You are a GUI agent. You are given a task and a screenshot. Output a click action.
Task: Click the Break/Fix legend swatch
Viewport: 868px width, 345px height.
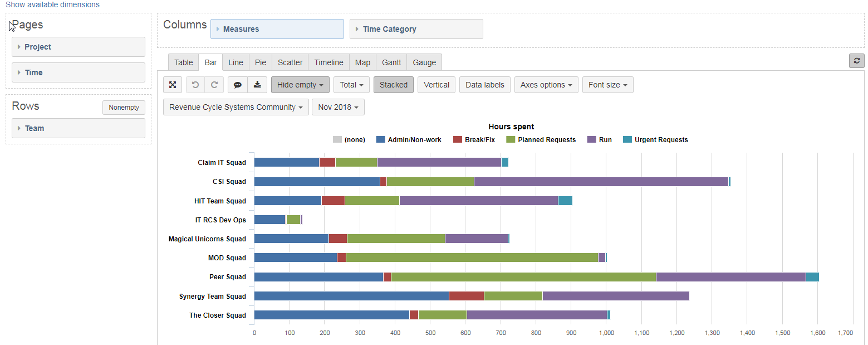pyautogui.click(x=458, y=140)
